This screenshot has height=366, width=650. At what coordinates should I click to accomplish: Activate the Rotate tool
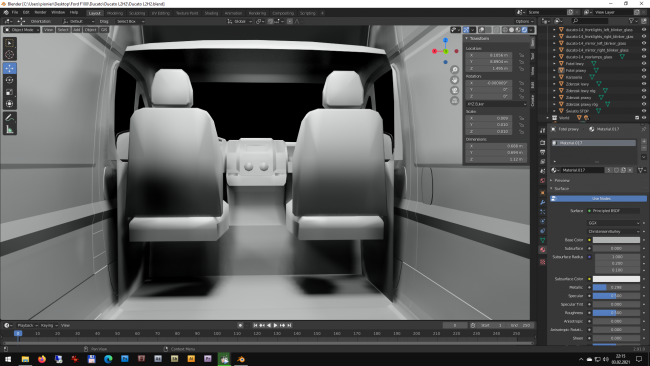(x=10, y=80)
